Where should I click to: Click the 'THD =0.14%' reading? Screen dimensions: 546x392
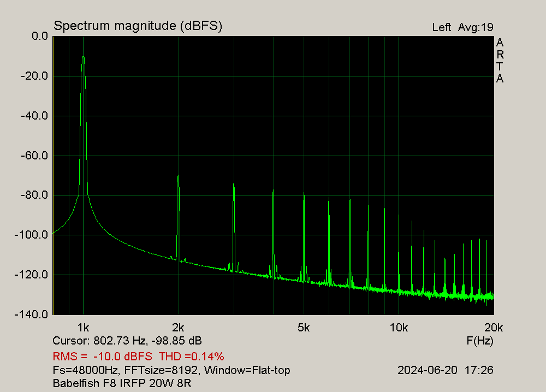[192, 357]
